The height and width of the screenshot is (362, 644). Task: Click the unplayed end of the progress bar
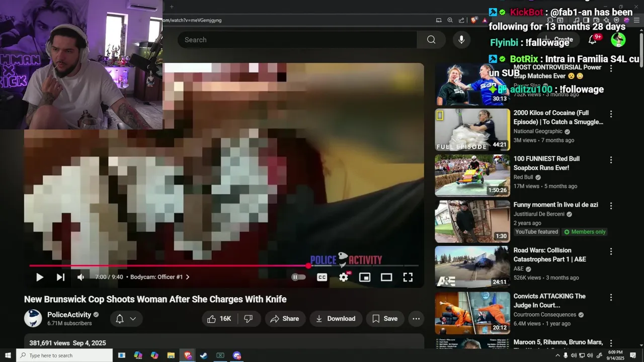coord(412,265)
